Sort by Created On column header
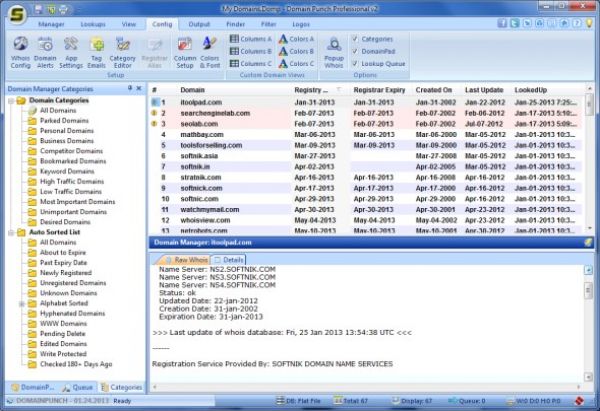 434,90
